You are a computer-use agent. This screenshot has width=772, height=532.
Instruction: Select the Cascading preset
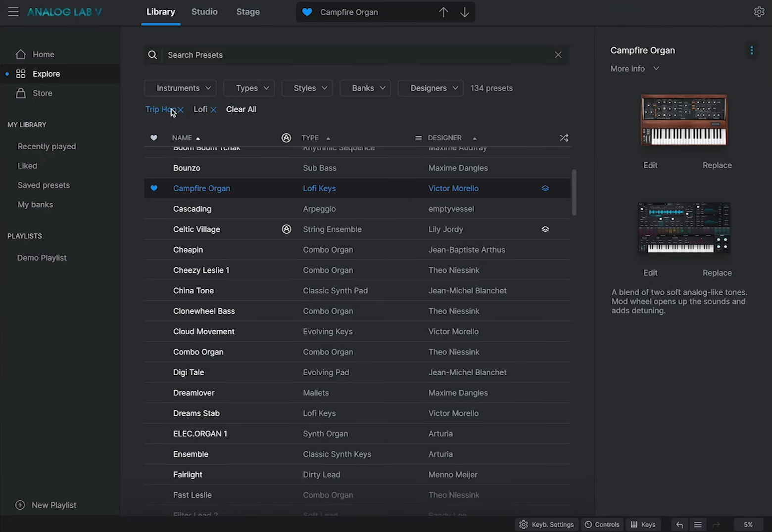(357, 209)
